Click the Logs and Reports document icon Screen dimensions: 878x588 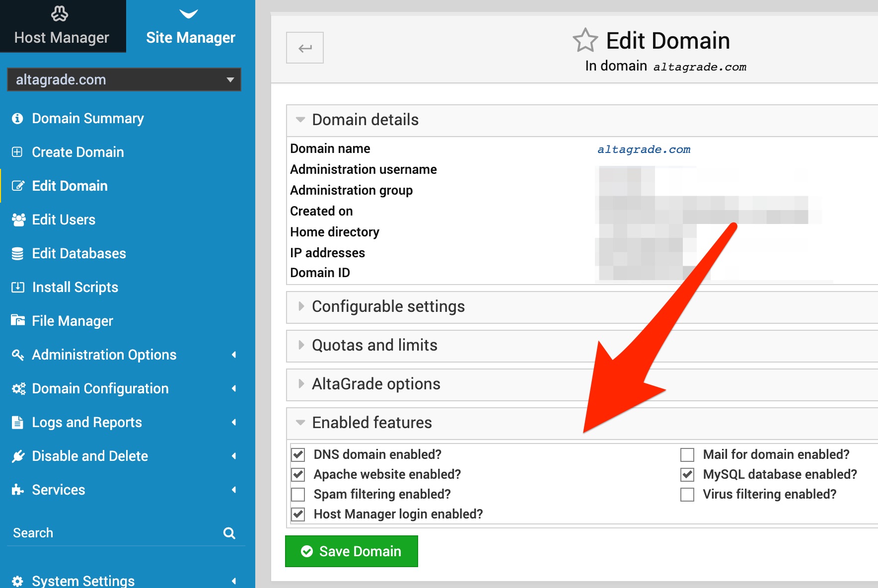pyautogui.click(x=17, y=422)
